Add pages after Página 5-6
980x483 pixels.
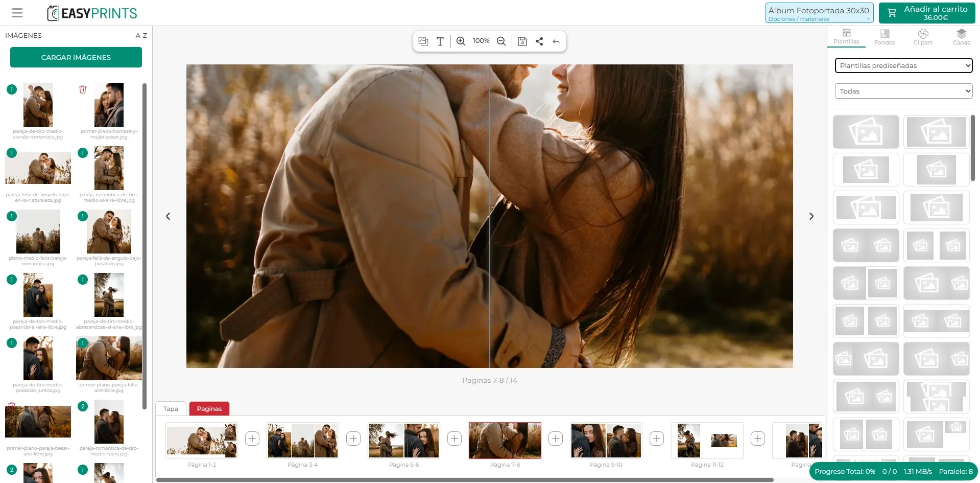[x=455, y=439]
